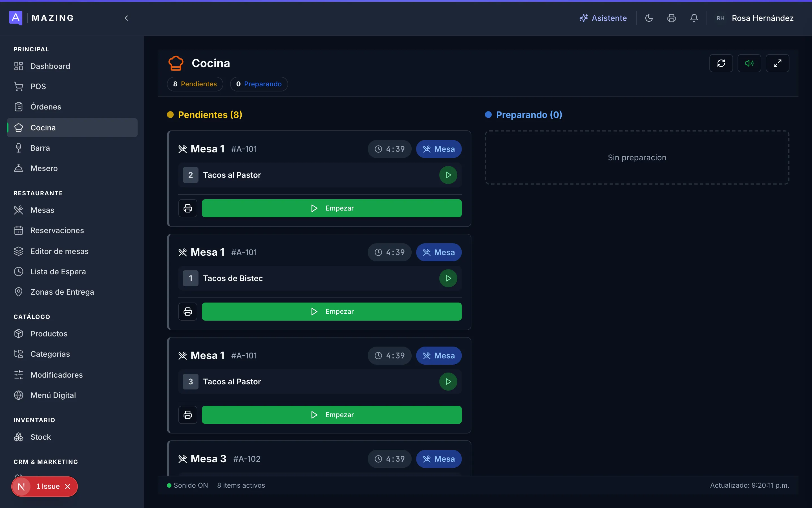Click Empezar for the Tacos de Bistec order
The image size is (812, 508).
(x=332, y=312)
